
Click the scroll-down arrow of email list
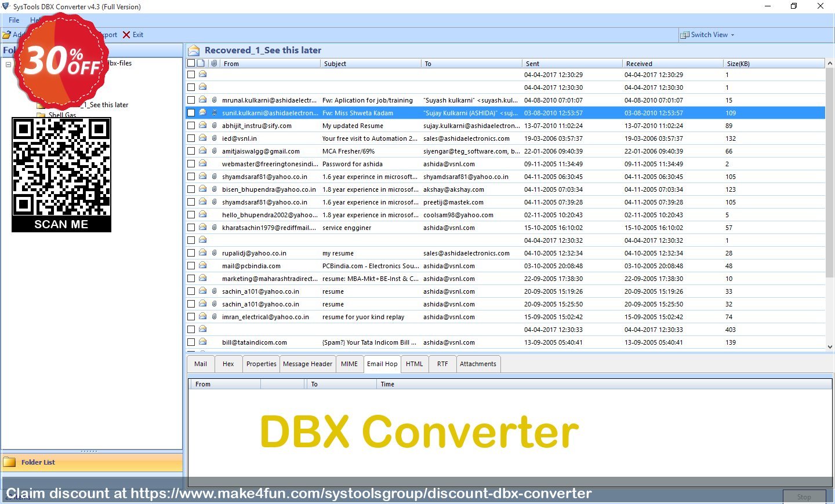coord(830,346)
